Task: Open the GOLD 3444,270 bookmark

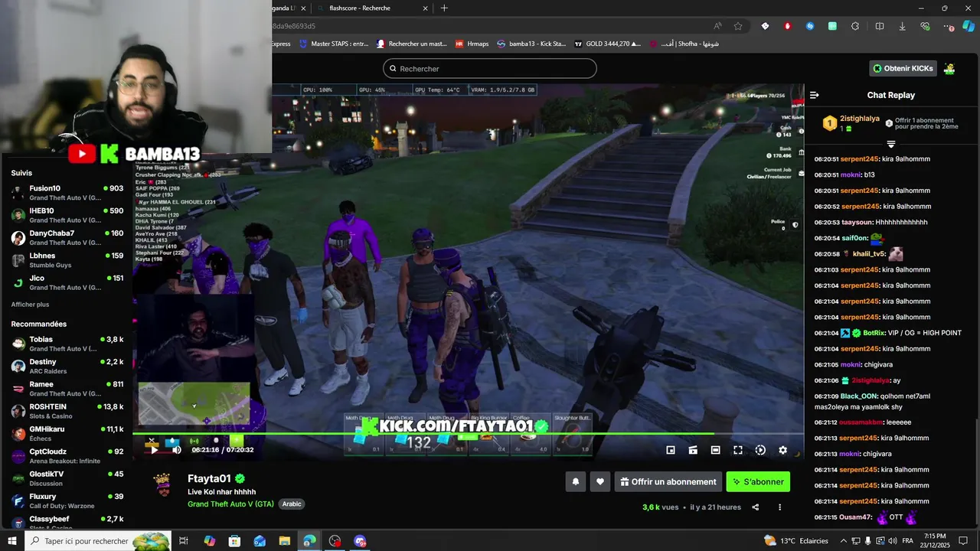Action: point(608,44)
